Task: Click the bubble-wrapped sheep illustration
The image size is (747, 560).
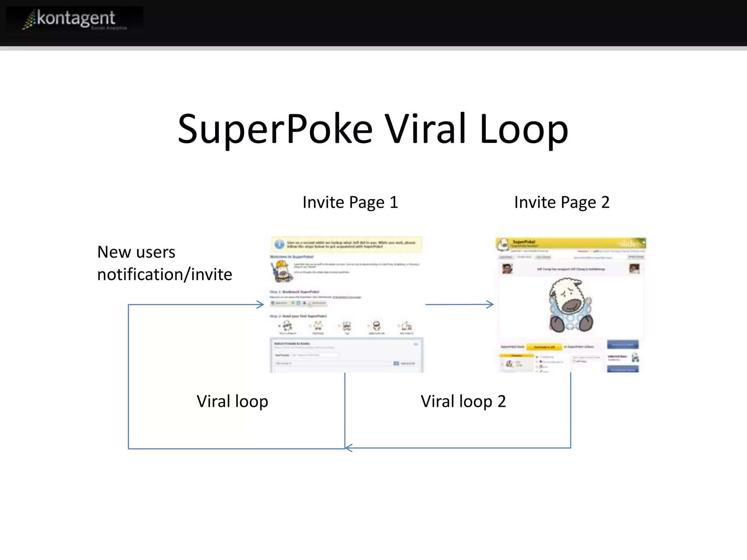Action: click(571, 306)
